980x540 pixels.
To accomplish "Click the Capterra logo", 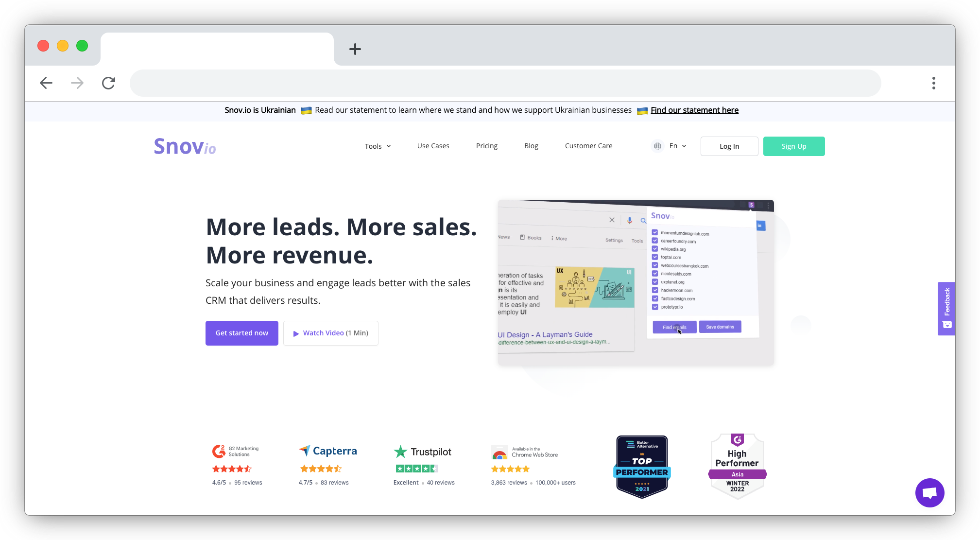I will [328, 451].
